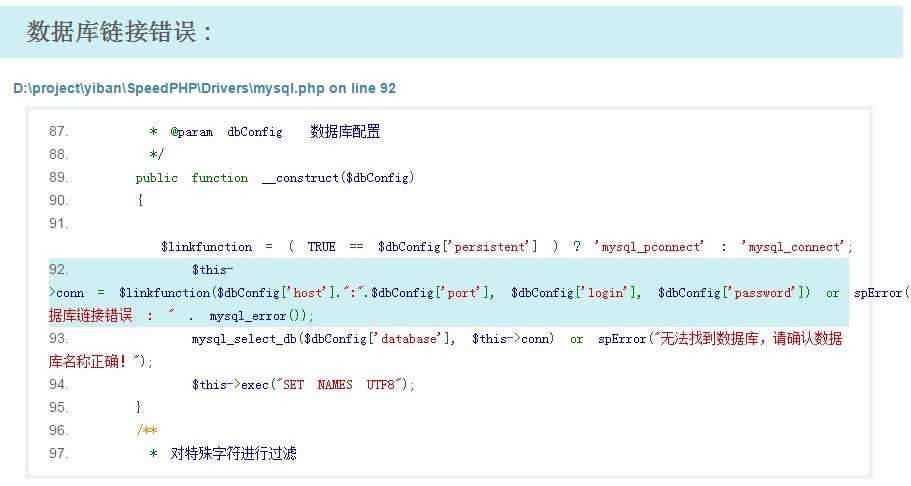This screenshot has width=911, height=486.
Task: Click the 对特殊字符进行过滤 comment text
Action: [234, 453]
